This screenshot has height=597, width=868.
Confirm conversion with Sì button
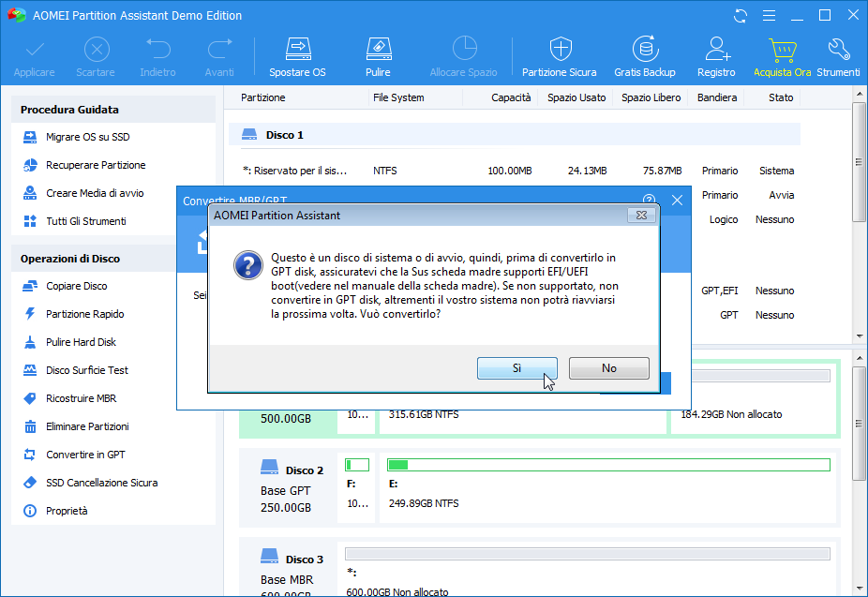(517, 368)
